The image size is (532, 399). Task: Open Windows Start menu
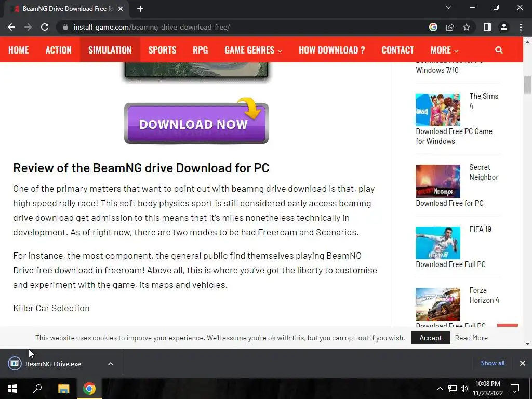[x=12, y=389]
